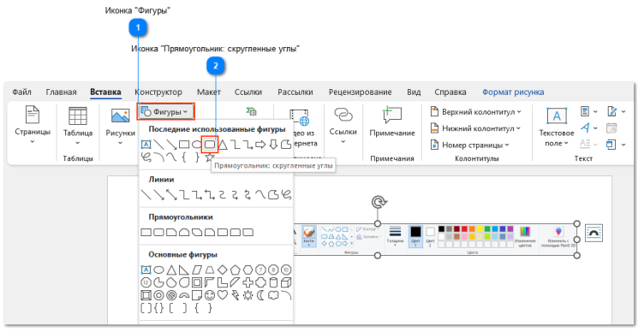The width and height of the screenshot is (644, 332).
Task: Choose the hexagon basic shape
Action: coord(248,270)
